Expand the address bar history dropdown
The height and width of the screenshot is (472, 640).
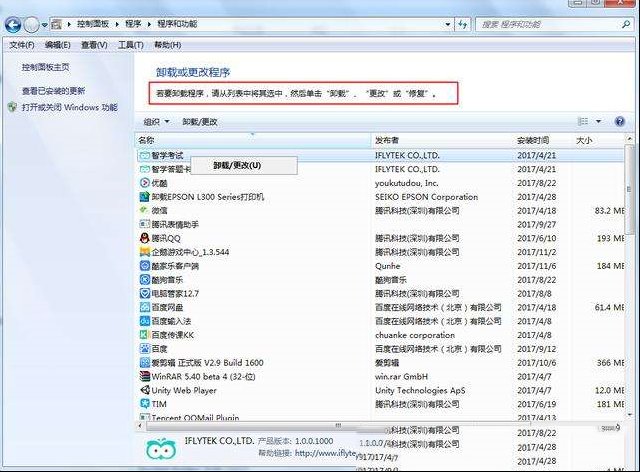point(448,24)
